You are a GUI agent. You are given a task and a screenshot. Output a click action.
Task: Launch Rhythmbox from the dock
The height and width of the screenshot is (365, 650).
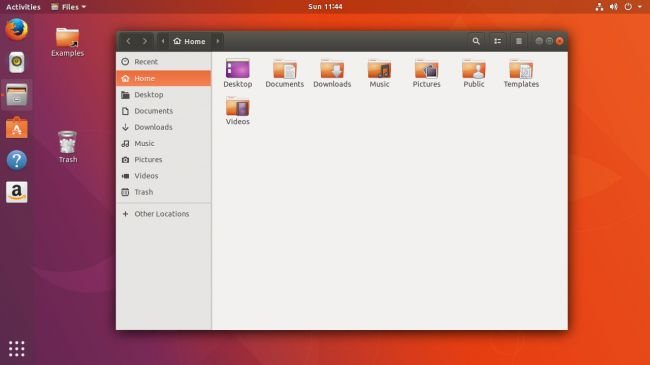[17, 62]
